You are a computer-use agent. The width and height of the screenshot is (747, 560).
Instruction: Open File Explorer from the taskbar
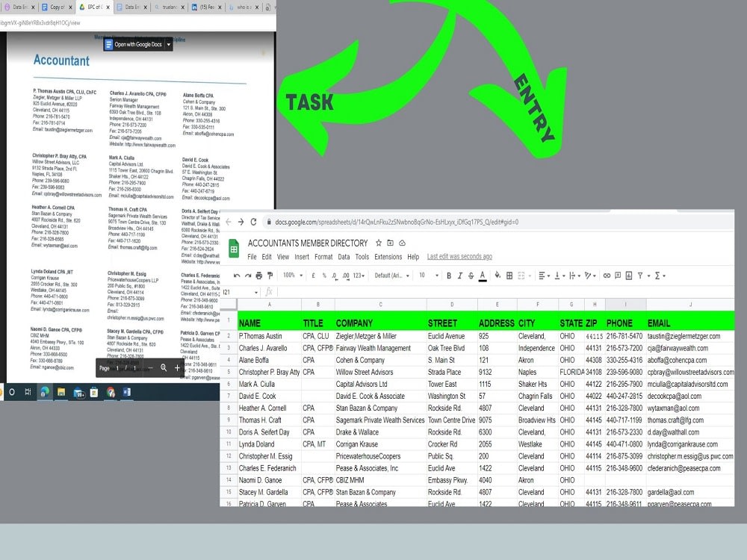pyautogui.click(x=61, y=392)
